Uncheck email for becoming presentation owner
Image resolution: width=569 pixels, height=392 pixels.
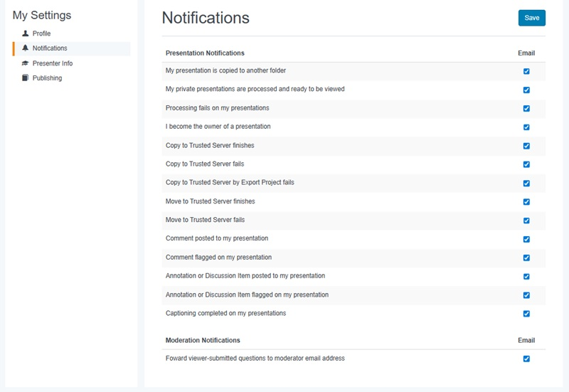click(526, 127)
